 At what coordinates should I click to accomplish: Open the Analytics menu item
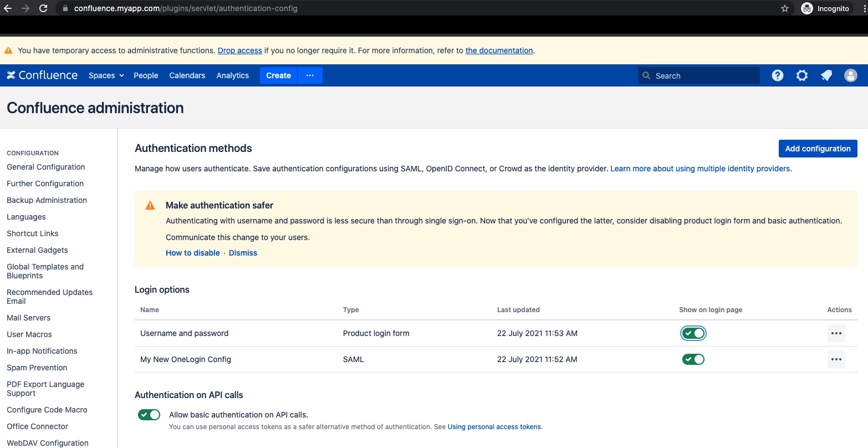[233, 75]
